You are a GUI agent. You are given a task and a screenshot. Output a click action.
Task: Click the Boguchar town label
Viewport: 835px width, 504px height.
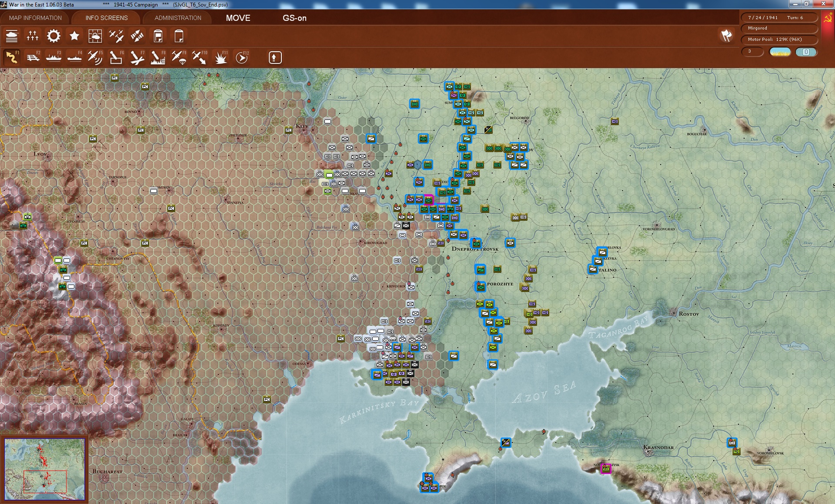(x=697, y=134)
